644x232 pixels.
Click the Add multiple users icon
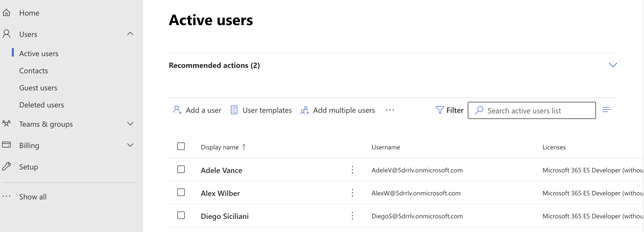click(x=305, y=110)
